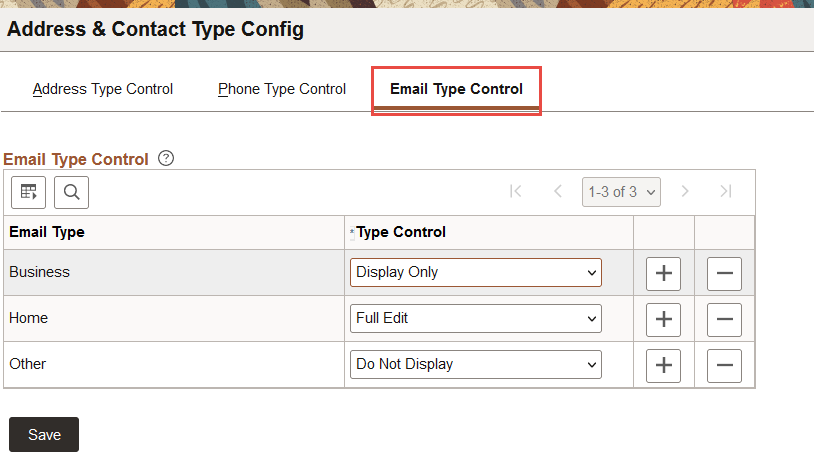Go to last page of rows
This screenshot has width=814, height=461.
[x=726, y=191]
